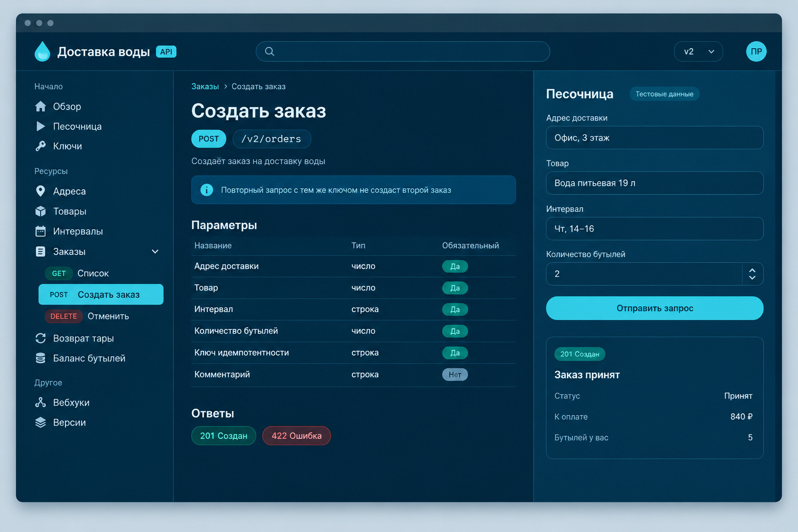This screenshot has height=532, width=798.
Task: Click the Интервал input field
Action: (x=655, y=229)
